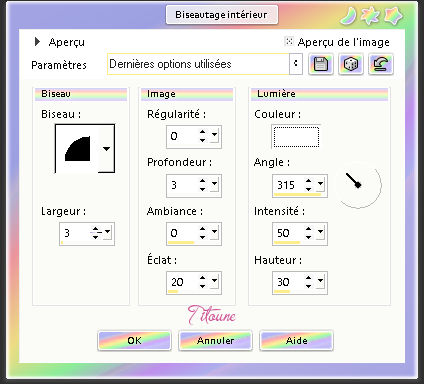
Task: Open the Profondeur slider dropdown arrow
Action: [x=214, y=184]
